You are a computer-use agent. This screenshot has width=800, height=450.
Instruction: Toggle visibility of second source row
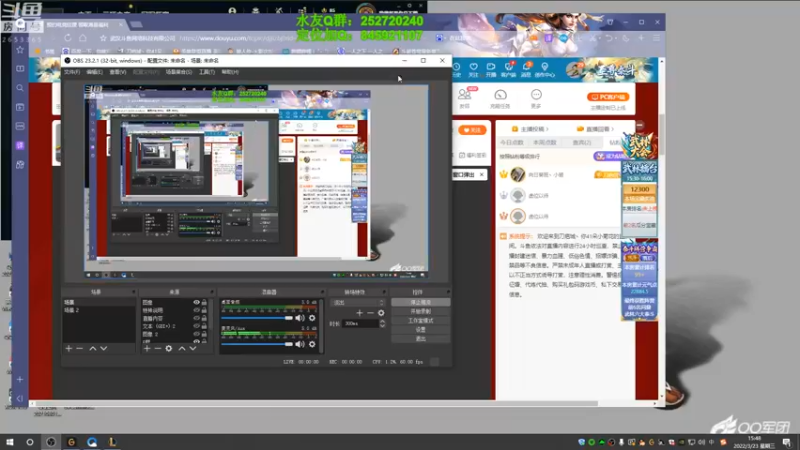[x=196, y=310]
